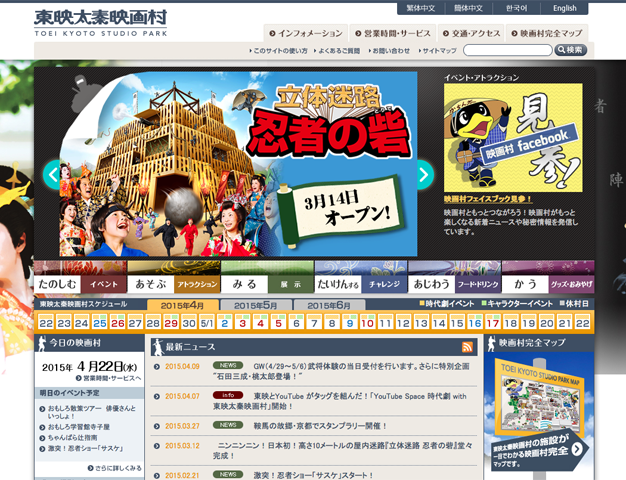This screenshot has height=480, width=626.
Task: Select date 10 in schedule calendar
Action: pos(367,322)
